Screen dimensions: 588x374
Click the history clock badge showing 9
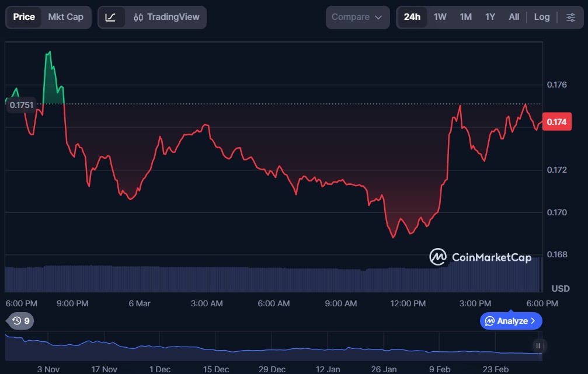click(20, 321)
